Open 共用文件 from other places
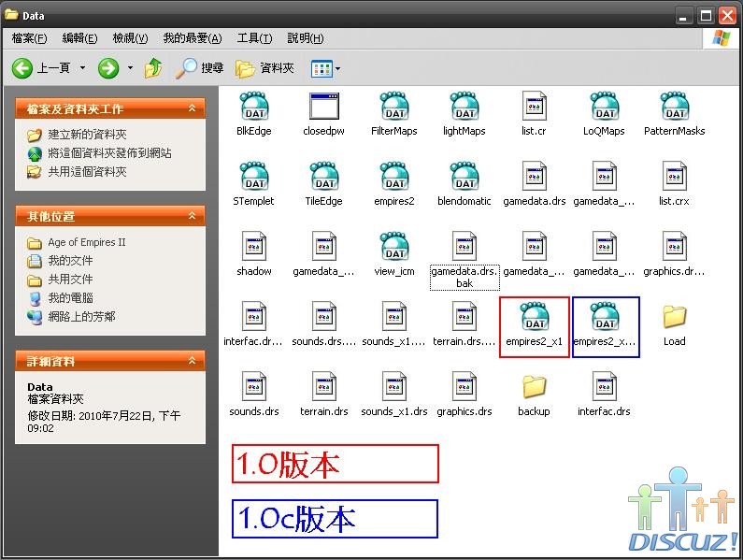The image size is (743, 560). coord(70,280)
